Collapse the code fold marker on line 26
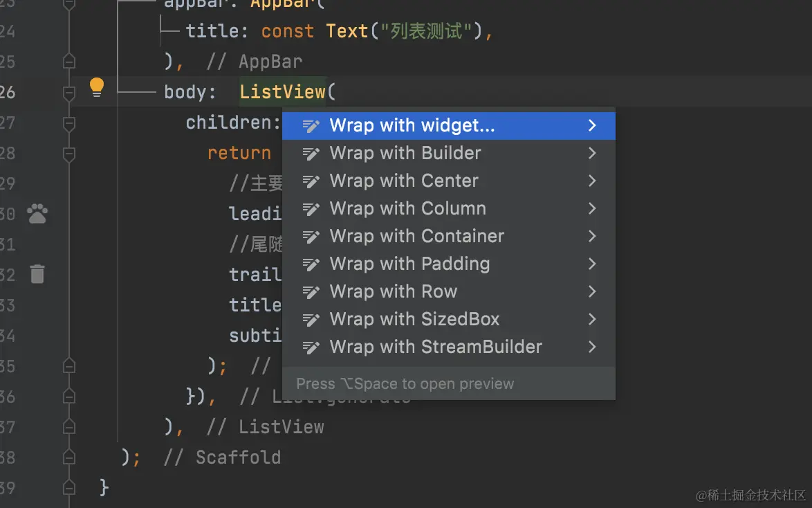The width and height of the screenshot is (812, 508). tap(68, 92)
